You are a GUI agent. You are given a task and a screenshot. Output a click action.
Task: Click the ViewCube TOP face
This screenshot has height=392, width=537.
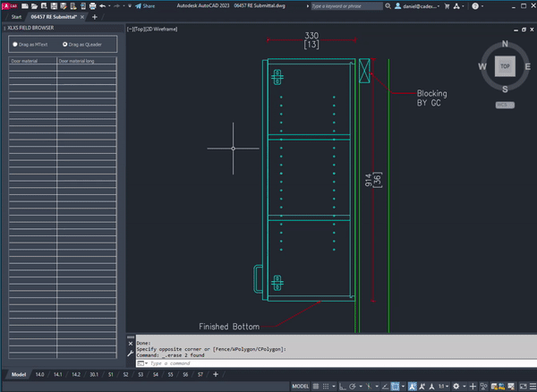tap(506, 67)
